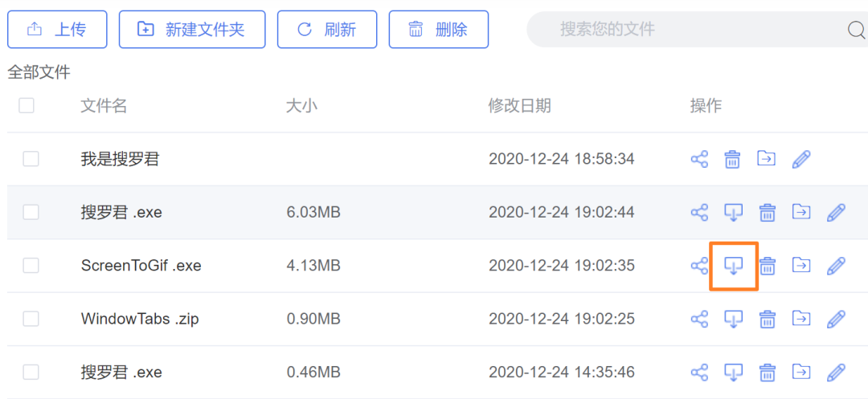Click the ScreenToGif .exe file name

point(141,266)
